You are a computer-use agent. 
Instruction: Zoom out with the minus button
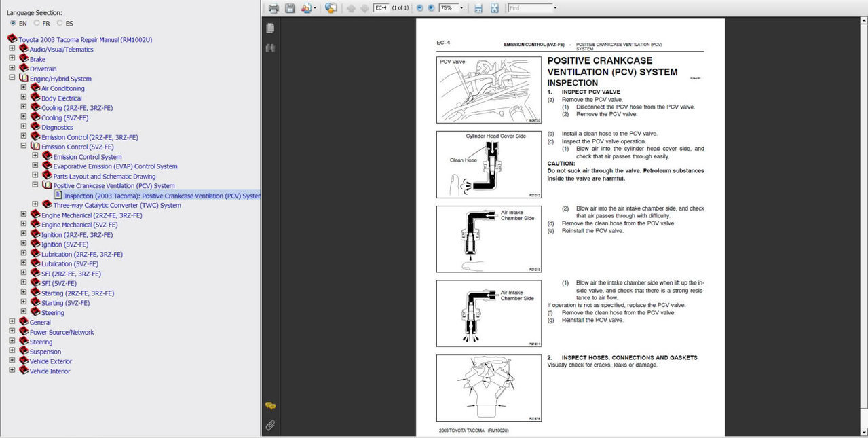(419, 8)
